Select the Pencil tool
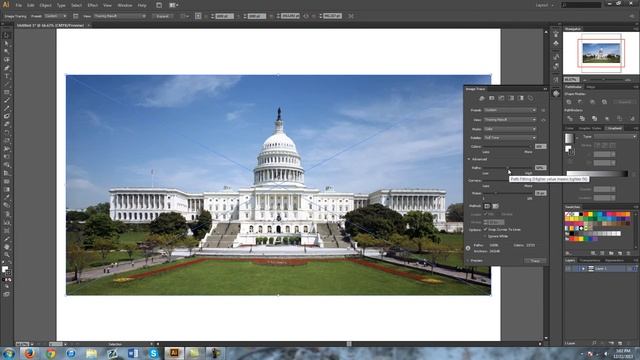The image size is (640, 360). (7, 109)
